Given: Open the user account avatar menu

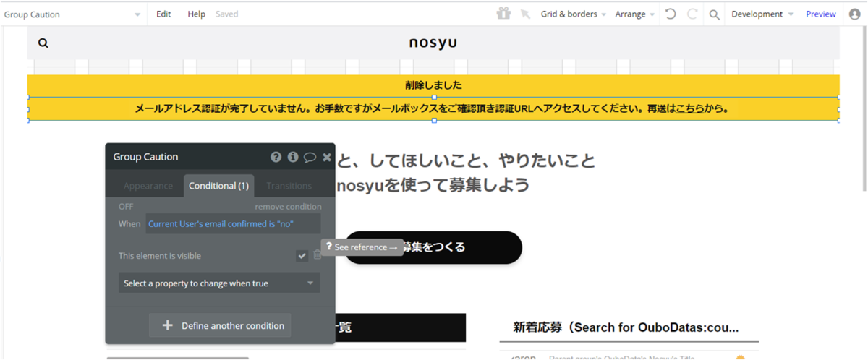Looking at the screenshot, I should (x=854, y=14).
